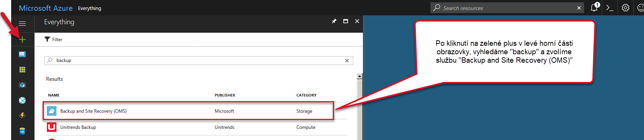Click the Filter button
This screenshot has height=140, width=644.
(53, 39)
